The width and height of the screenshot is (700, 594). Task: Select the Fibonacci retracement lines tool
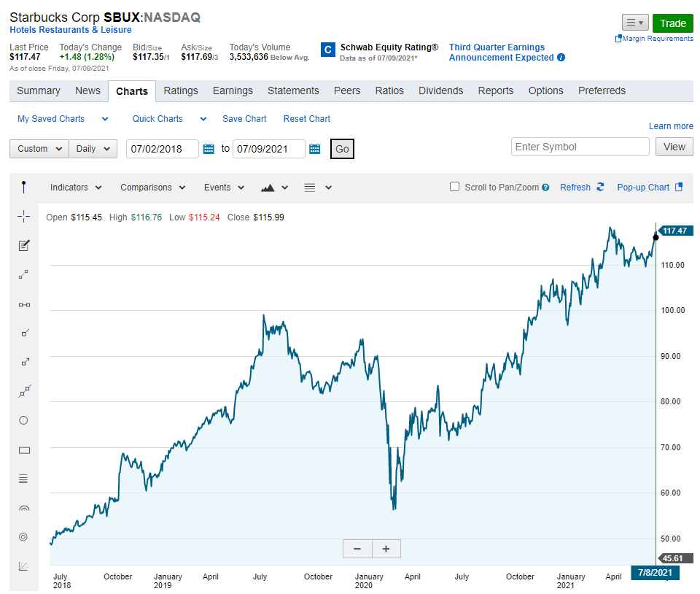pyautogui.click(x=23, y=479)
